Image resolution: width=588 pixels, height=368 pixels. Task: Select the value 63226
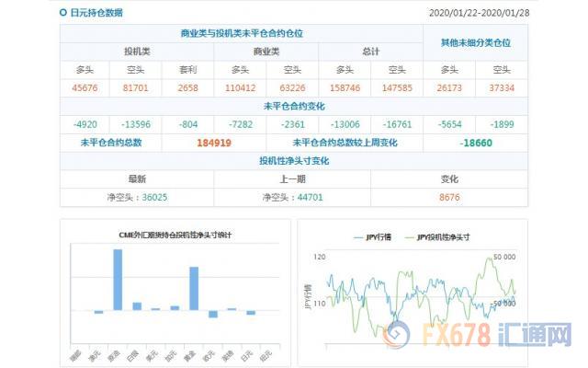292,88
